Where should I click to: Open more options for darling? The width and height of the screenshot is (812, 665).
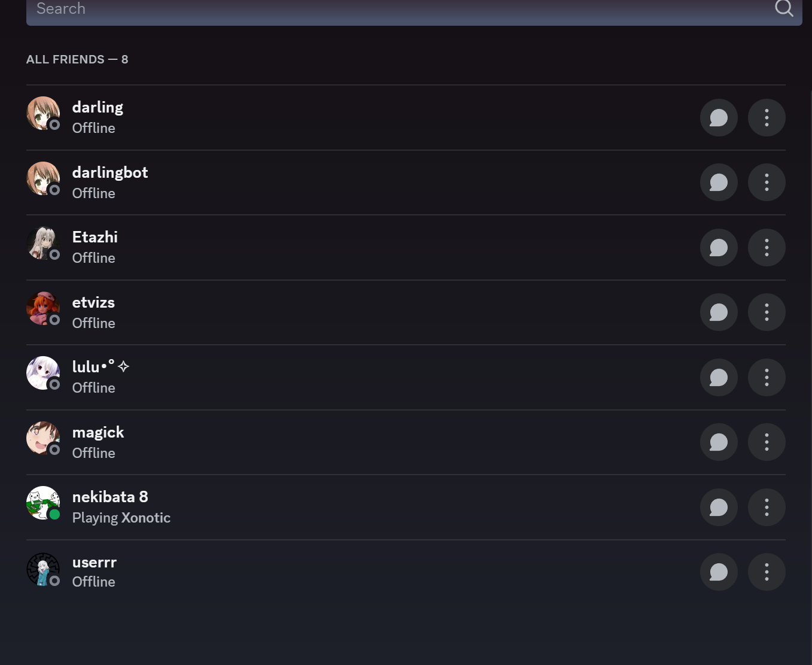pos(767,117)
